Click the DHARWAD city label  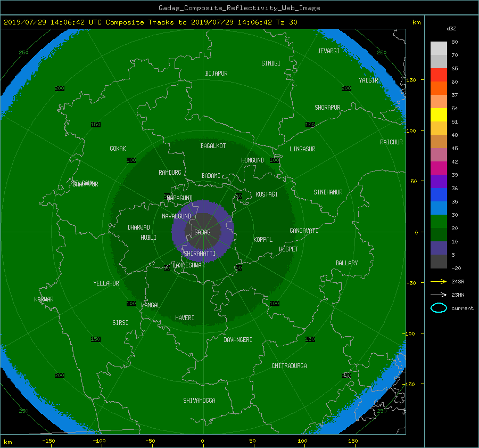138,227
